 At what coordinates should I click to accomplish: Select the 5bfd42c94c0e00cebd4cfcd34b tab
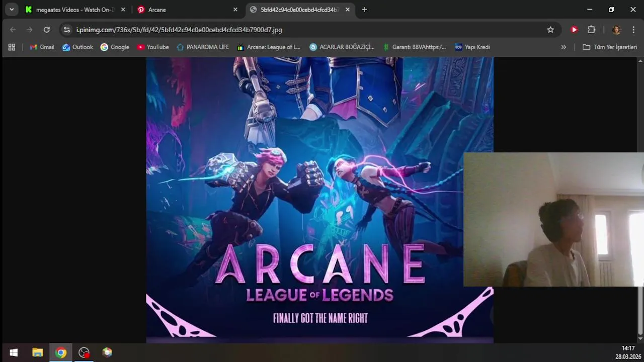click(x=300, y=10)
